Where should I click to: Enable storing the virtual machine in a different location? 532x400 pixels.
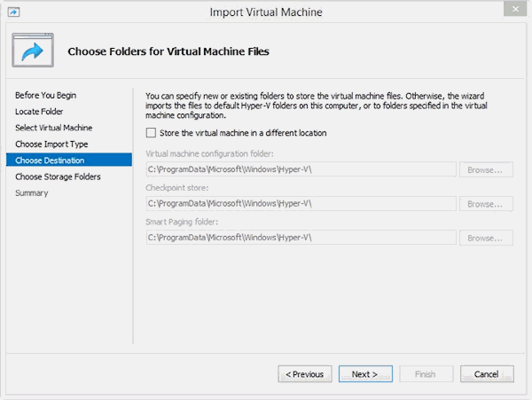pos(150,133)
